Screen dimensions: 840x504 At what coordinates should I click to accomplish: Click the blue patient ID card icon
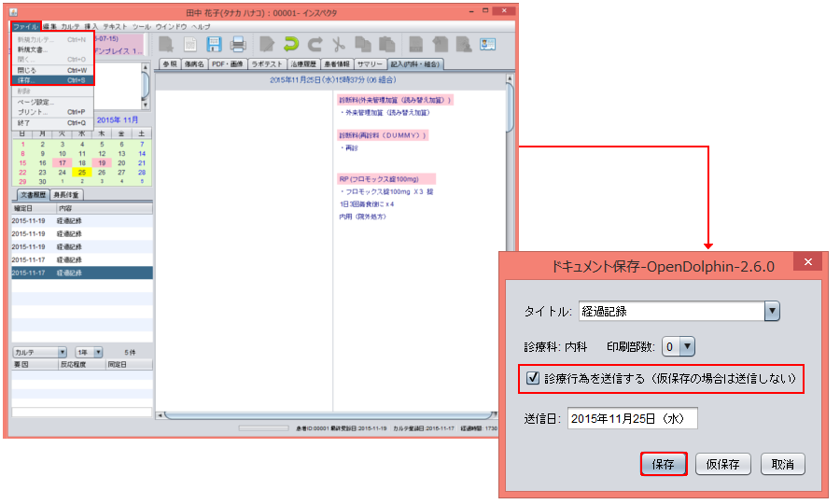[487, 45]
